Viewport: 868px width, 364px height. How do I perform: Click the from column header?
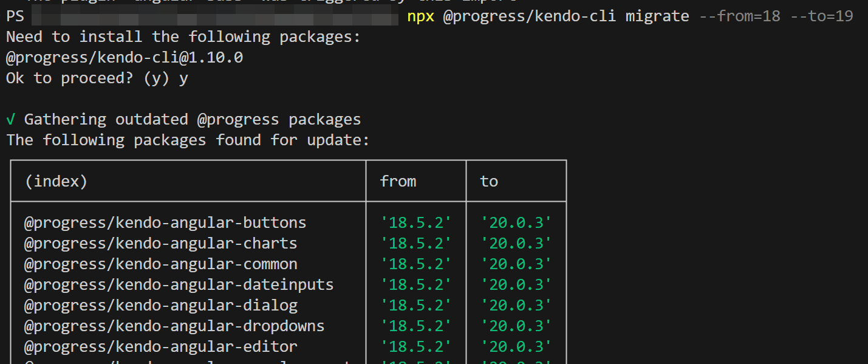pyautogui.click(x=398, y=181)
